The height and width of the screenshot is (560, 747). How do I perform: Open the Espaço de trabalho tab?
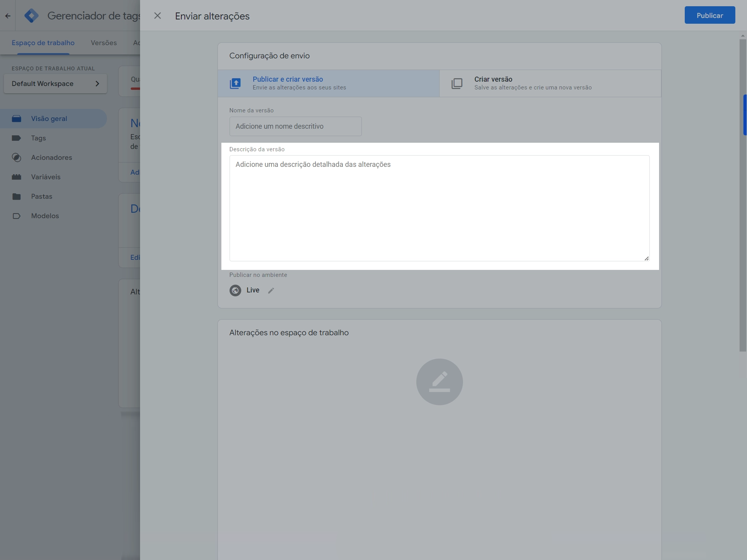43,43
